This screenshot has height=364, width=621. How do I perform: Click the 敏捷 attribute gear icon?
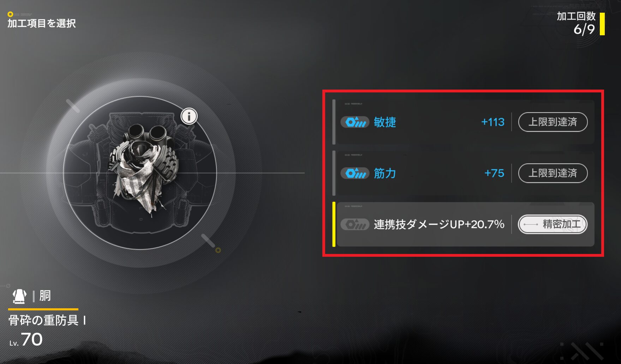point(355,122)
